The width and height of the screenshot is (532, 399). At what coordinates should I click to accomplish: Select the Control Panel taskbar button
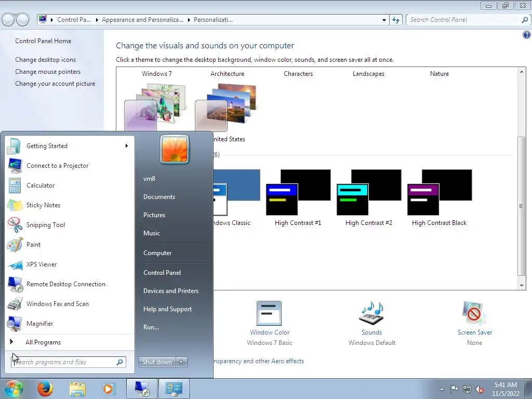pos(174,389)
